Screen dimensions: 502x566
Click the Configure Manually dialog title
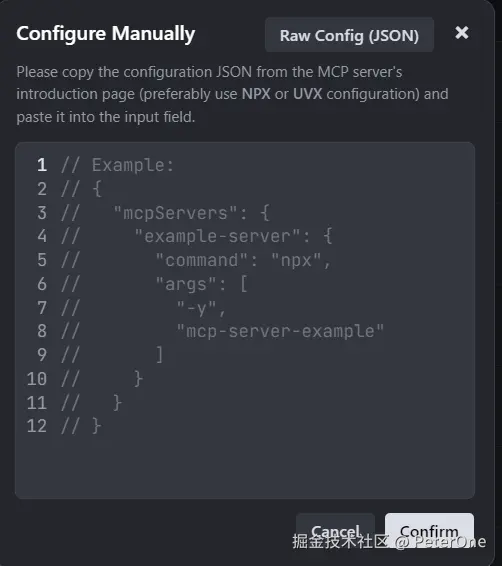[x=106, y=34]
